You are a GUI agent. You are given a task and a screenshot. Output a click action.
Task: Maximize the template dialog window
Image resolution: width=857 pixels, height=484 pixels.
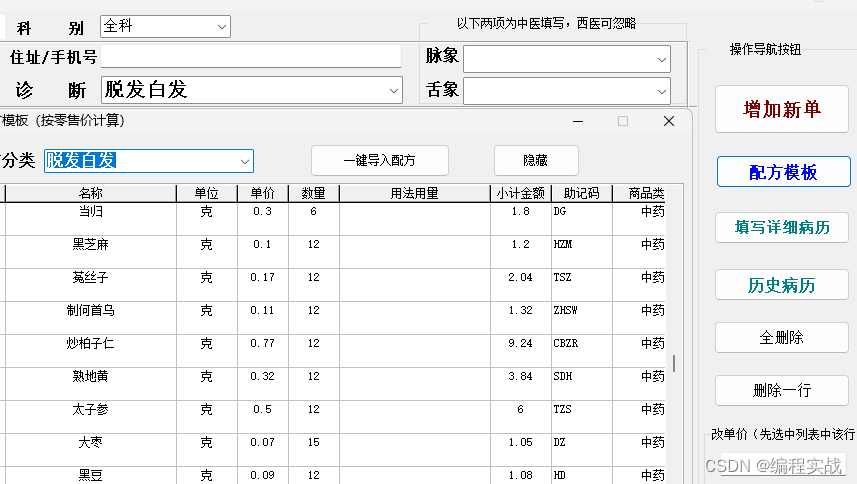click(623, 121)
